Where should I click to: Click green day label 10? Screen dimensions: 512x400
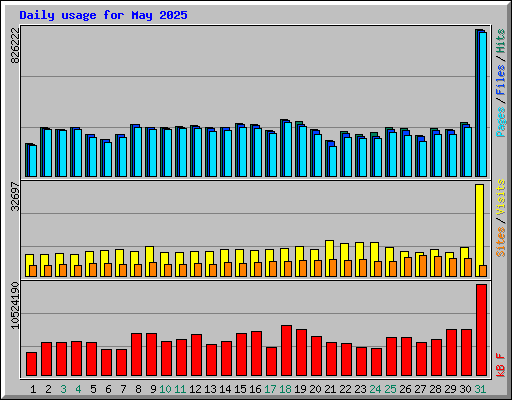pyautogui.click(x=165, y=389)
